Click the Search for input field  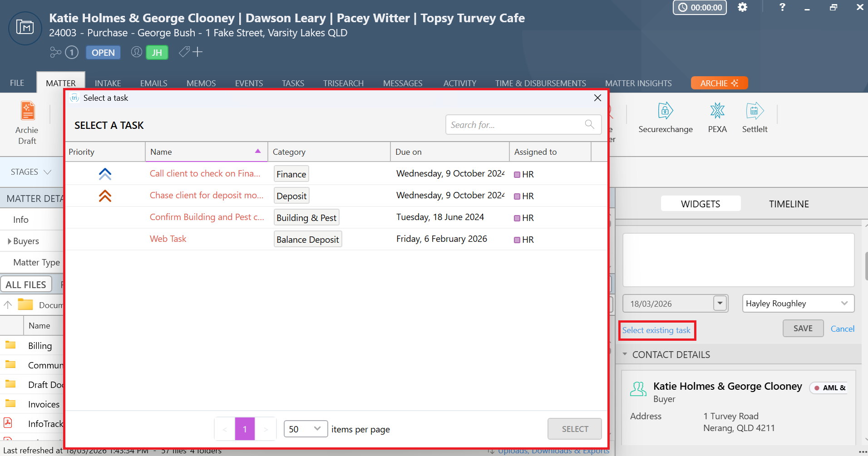(515, 125)
